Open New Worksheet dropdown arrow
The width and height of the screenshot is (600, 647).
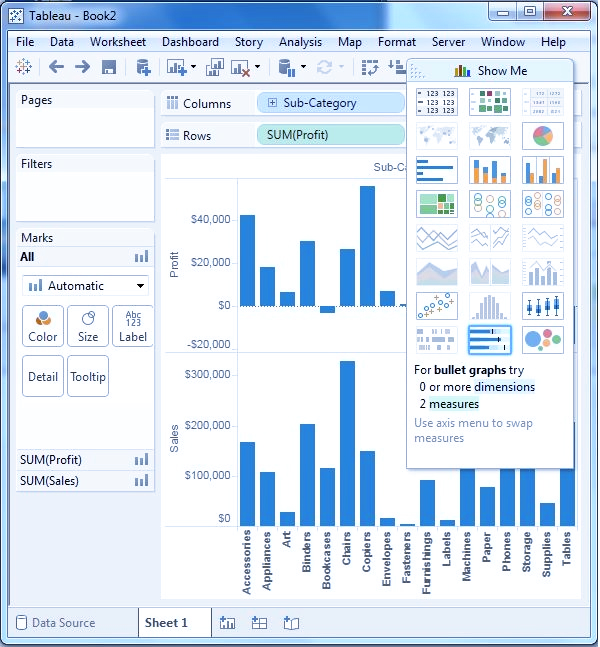tap(193, 67)
